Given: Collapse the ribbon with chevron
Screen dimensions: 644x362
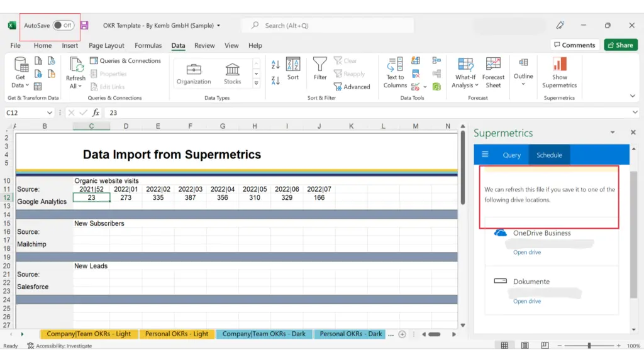Looking at the screenshot, I should (x=633, y=96).
